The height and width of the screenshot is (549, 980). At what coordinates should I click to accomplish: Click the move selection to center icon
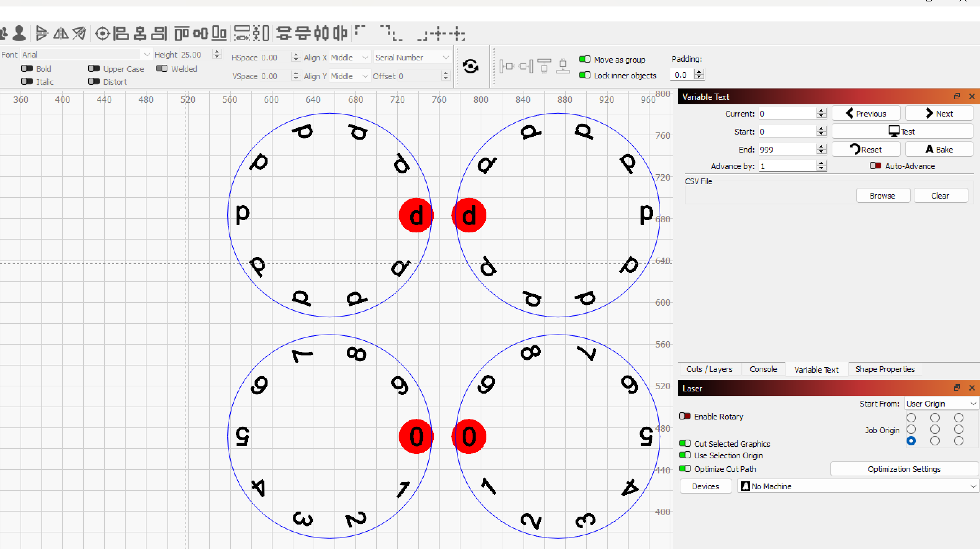point(102,33)
